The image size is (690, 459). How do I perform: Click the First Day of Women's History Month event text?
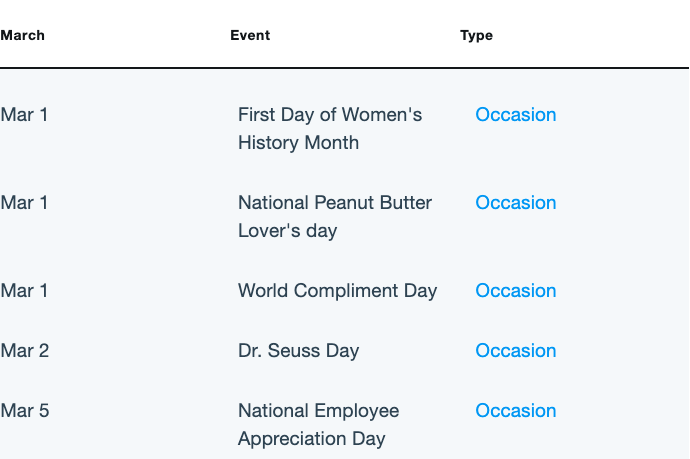point(330,129)
